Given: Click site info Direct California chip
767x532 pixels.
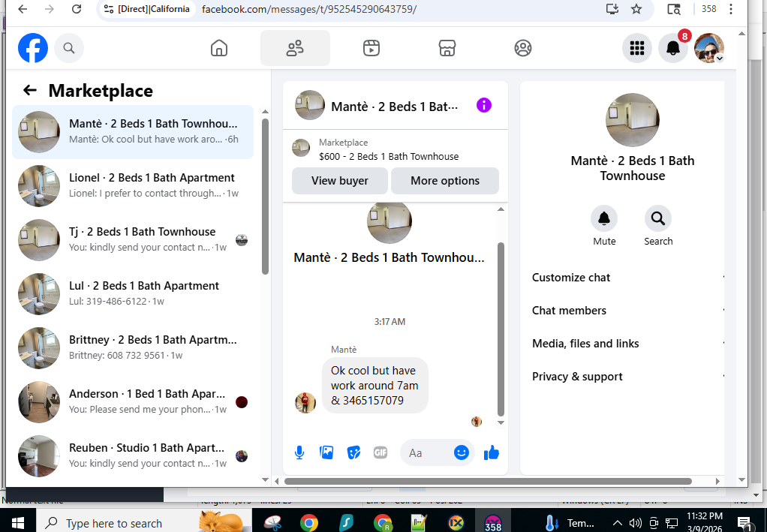Looking at the screenshot, I should (x=147, y=9).
